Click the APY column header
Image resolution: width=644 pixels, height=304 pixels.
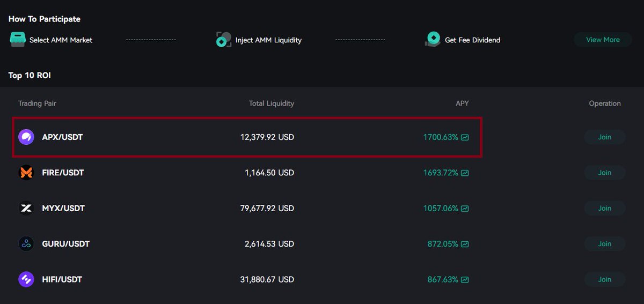tap(462, 103)
